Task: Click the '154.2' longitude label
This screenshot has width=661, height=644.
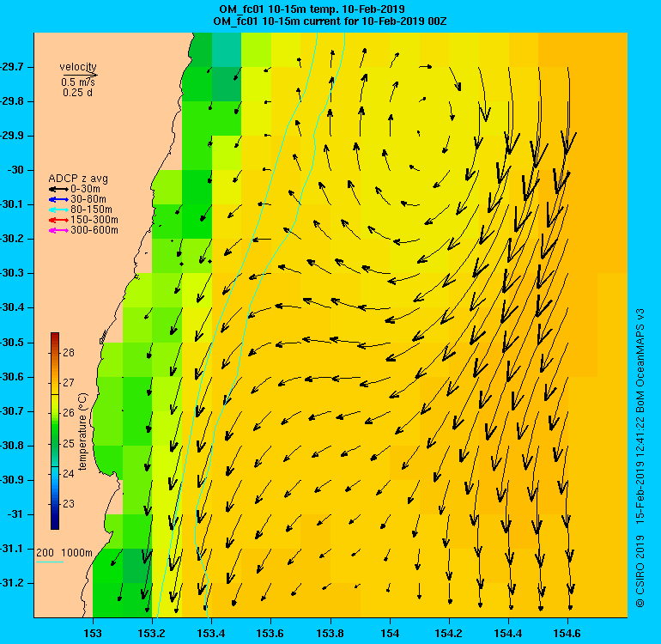Action: [x=449, y=633]
